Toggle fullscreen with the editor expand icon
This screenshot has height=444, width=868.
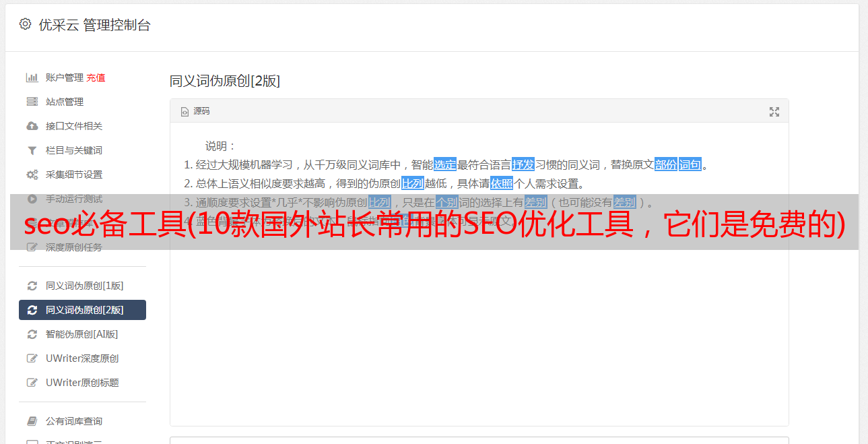click(x=774, y=112)
